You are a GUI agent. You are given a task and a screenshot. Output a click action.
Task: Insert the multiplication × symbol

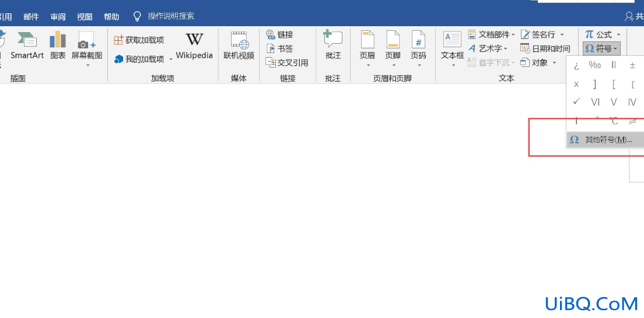[577, 84]
